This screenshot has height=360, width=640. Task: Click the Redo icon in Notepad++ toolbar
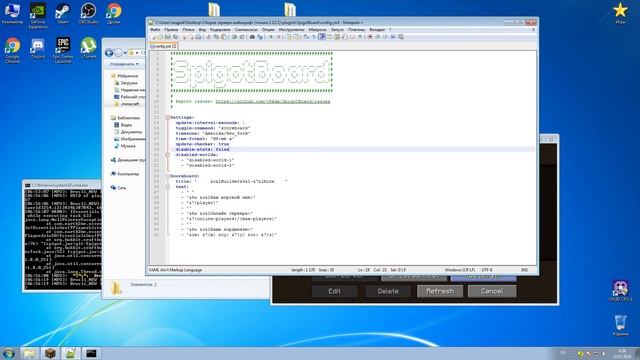tap(242, 37)
